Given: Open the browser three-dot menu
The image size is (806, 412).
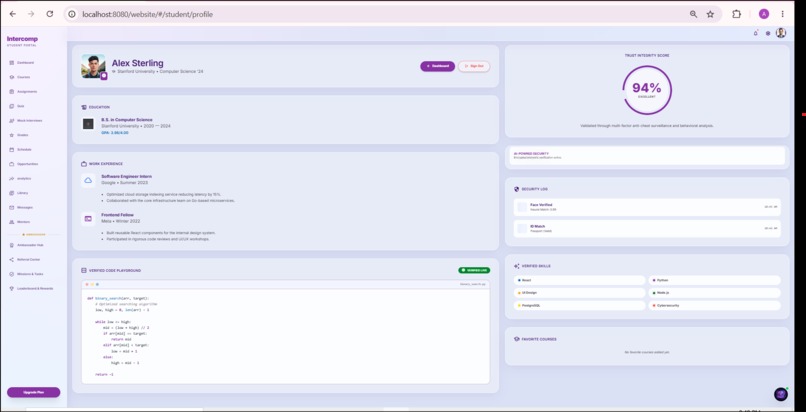Looking at the screenshot, I should coord(783,14).
